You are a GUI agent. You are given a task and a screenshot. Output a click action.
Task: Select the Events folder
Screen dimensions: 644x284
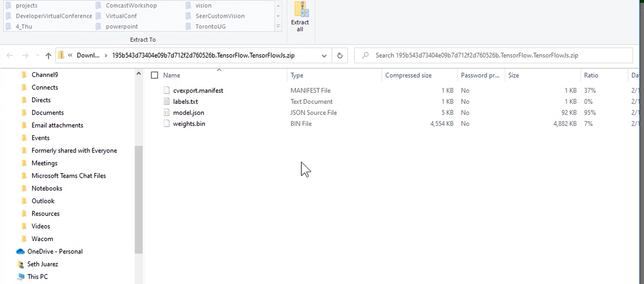(x=41, y=138)
